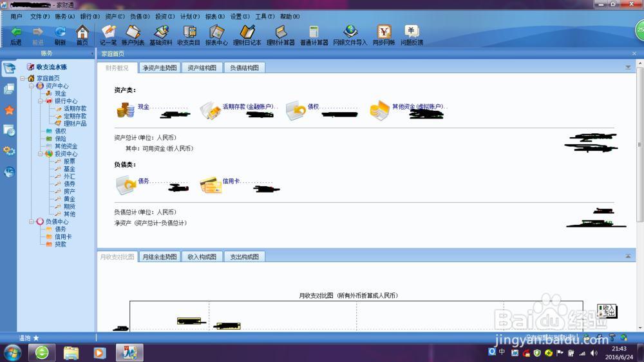Select the gears sidebar icon

pos(9,151)
